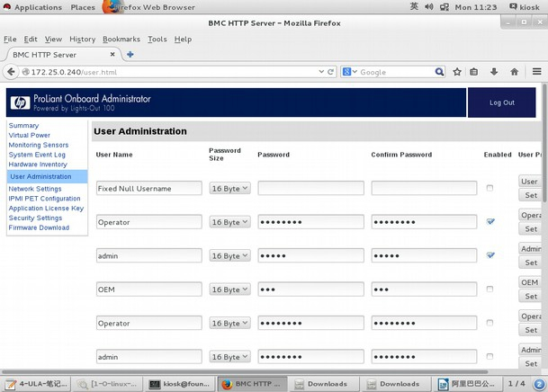Open password size dropdown for Fixed Null Username
Image resolution: width=548 pixels, height=392 pixels.
pyautogui.click(x=230, y=189)
